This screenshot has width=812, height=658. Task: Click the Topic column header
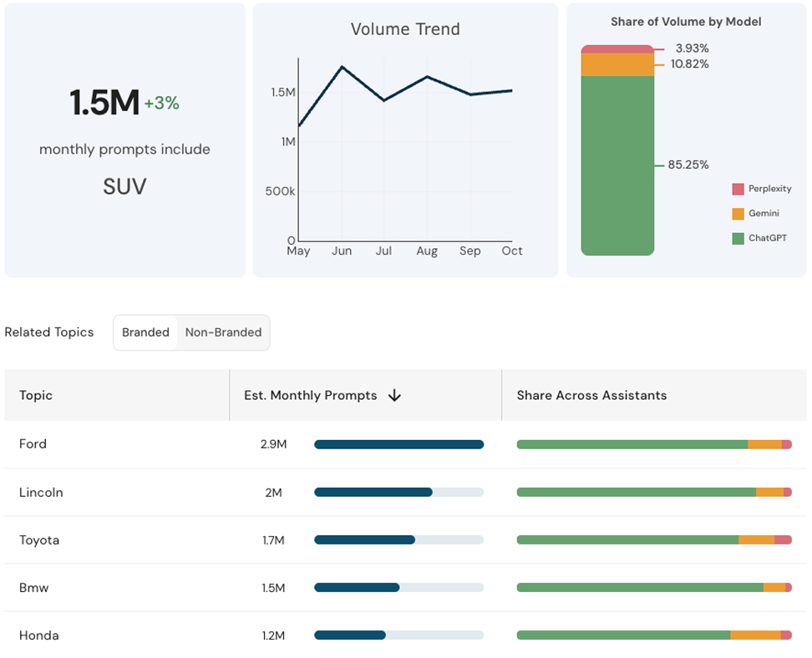tap(36, 395)
